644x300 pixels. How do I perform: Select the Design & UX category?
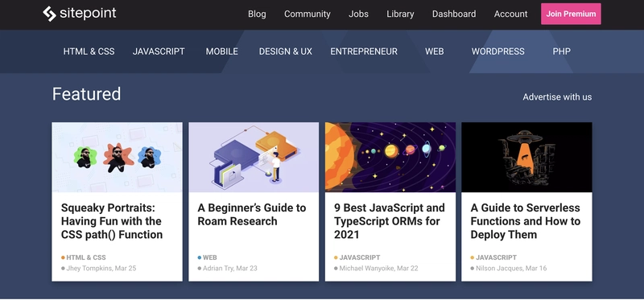[x=286, y=51]
